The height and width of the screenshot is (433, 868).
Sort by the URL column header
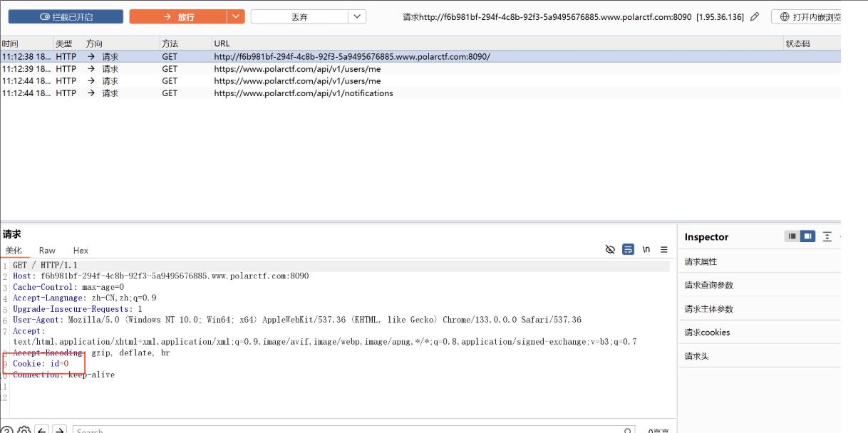click(497, 44)
